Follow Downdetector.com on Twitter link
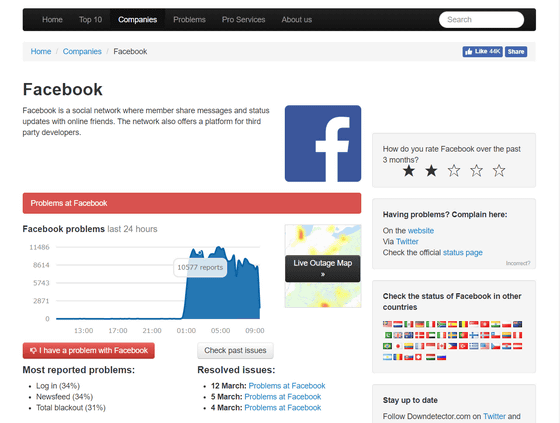 coord(494,416)
